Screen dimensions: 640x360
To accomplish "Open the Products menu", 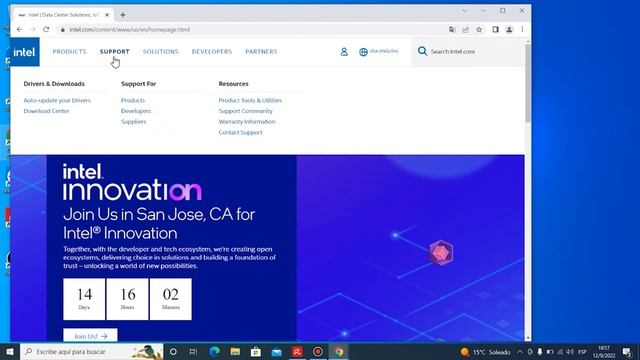I will (69, 51).
